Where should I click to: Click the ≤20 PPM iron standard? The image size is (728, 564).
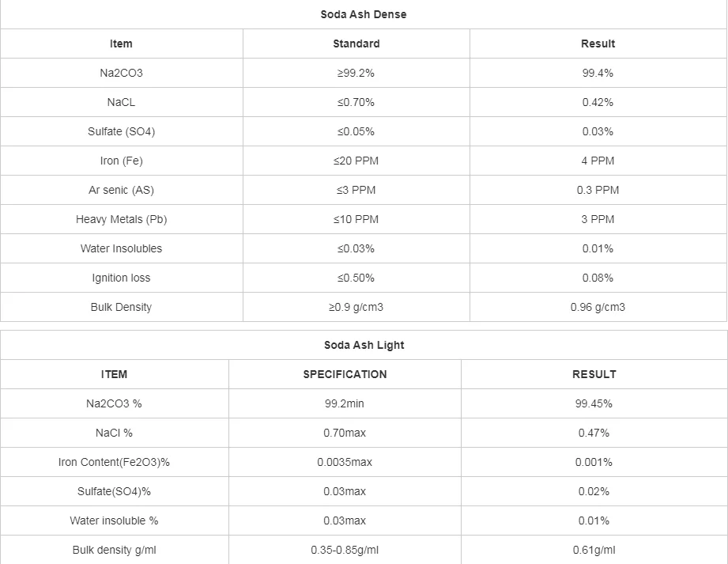coord(356,161)
